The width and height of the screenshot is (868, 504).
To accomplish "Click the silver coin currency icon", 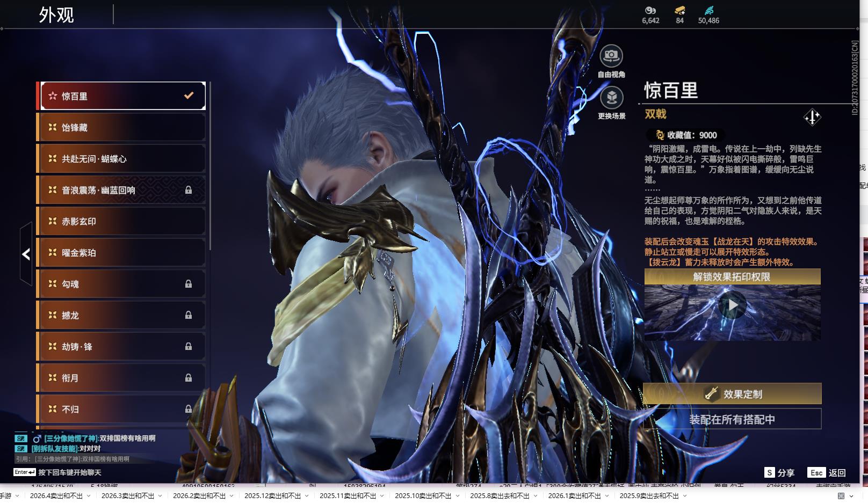I will pos(650,10).
